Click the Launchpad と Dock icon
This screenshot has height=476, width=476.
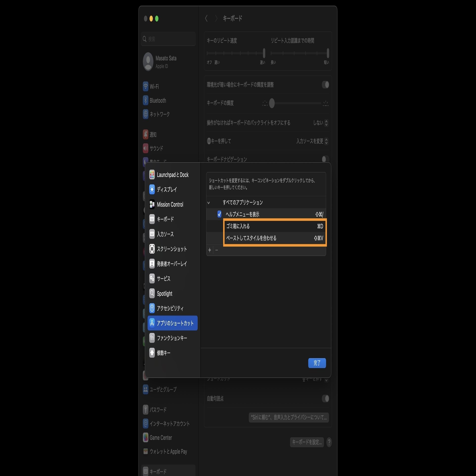point(152,175)
